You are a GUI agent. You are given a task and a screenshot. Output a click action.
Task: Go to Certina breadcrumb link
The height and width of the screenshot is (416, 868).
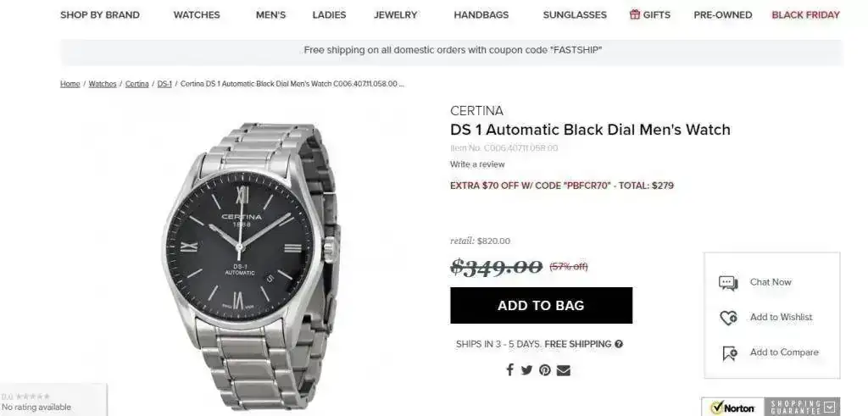click(x=136, y=84)
